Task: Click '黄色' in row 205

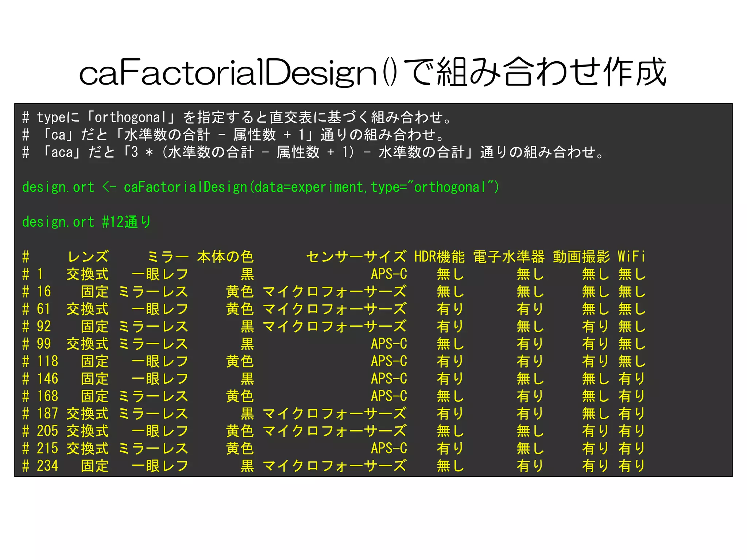Action: (240, 431)
